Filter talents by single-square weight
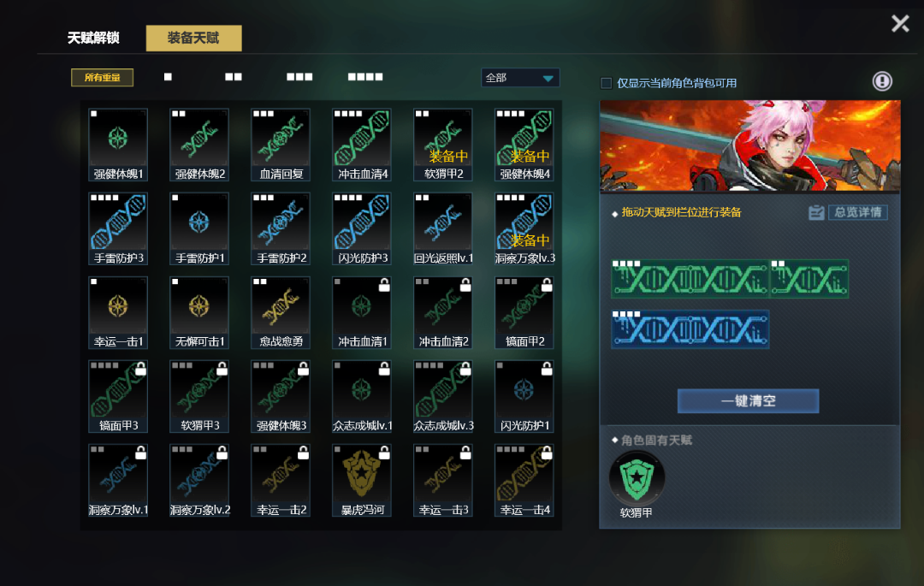 168,77
